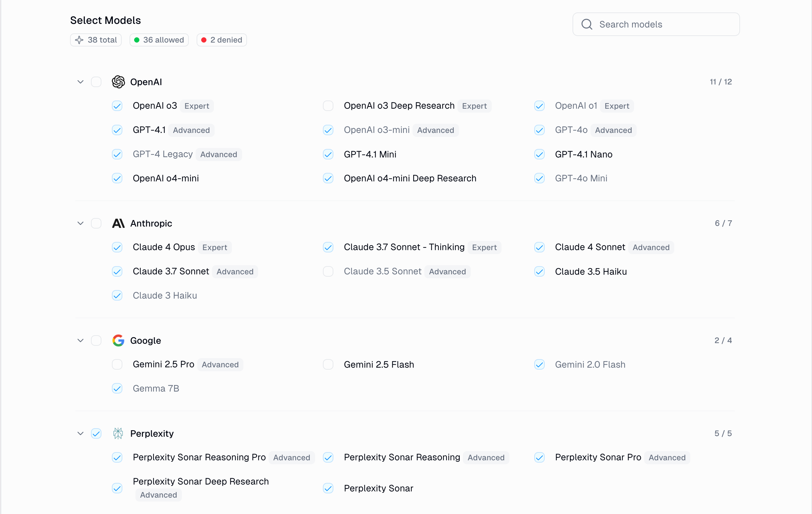Uncheck Perplexity Sonar Reasoning Advanced checkbox
Image resolution: width=812 pixels, height=514 pixels.
point(328,458)
